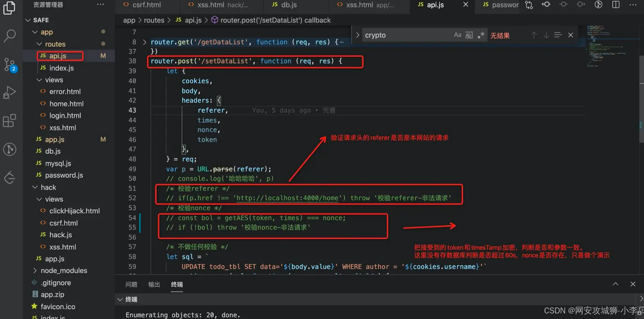
Task: Collapse the app folder in Explorer
Action: coord(35,32)
